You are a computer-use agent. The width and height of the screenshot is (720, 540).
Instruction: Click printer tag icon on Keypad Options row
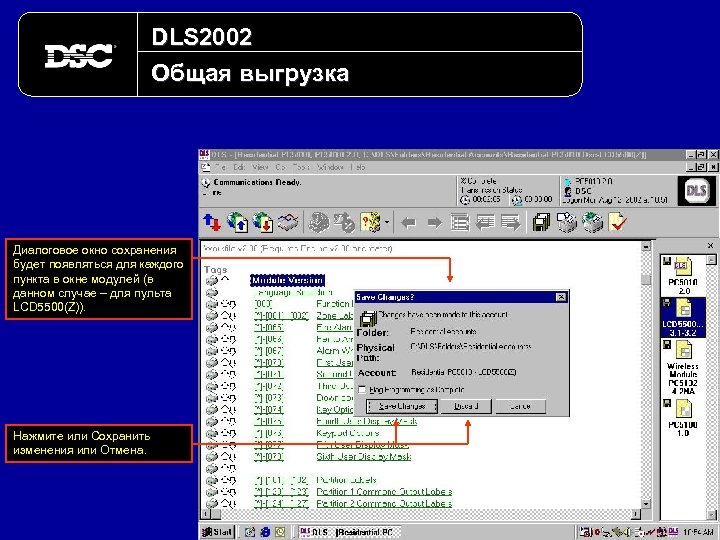pos(211,433)
